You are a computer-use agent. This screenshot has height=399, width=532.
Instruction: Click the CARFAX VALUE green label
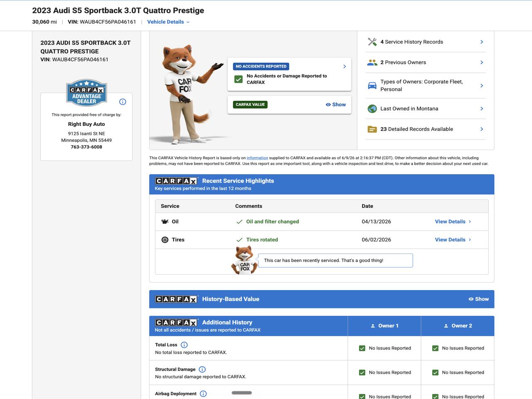[250, 105]
